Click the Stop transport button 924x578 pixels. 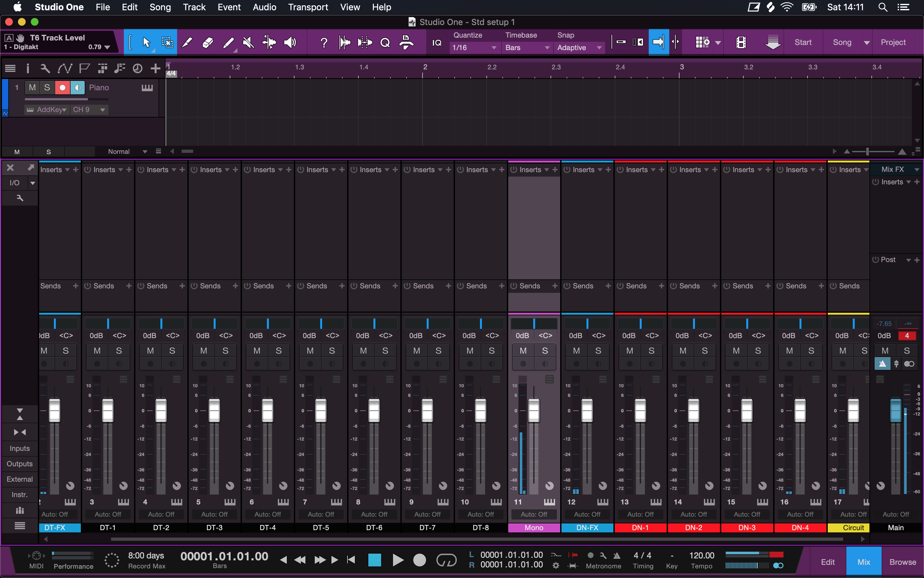coord(374,560)
